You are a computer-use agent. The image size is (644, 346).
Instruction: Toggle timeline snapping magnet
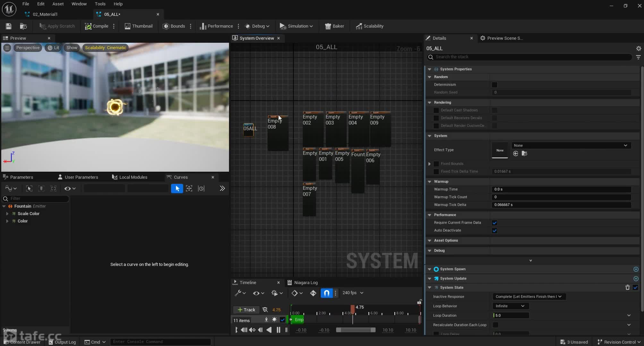[326, 293]
